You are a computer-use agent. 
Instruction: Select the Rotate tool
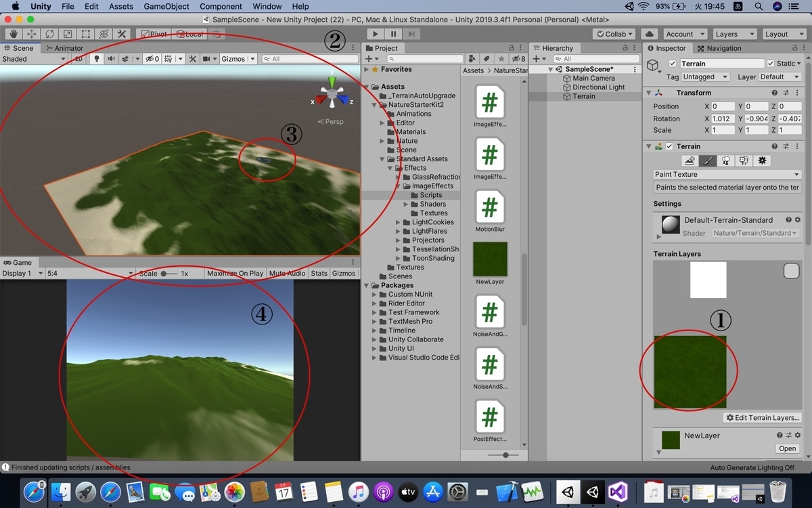(49, 34)
